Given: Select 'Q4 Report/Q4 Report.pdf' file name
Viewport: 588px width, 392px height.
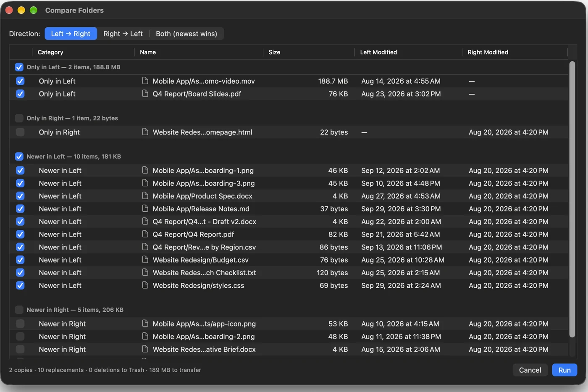Looking at the screenshot, I should pyautogui.click(x=193, y=234).
